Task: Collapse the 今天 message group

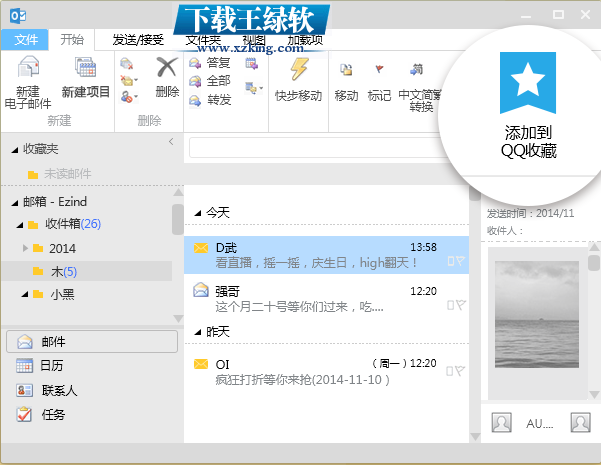Action: pos(197,213)
